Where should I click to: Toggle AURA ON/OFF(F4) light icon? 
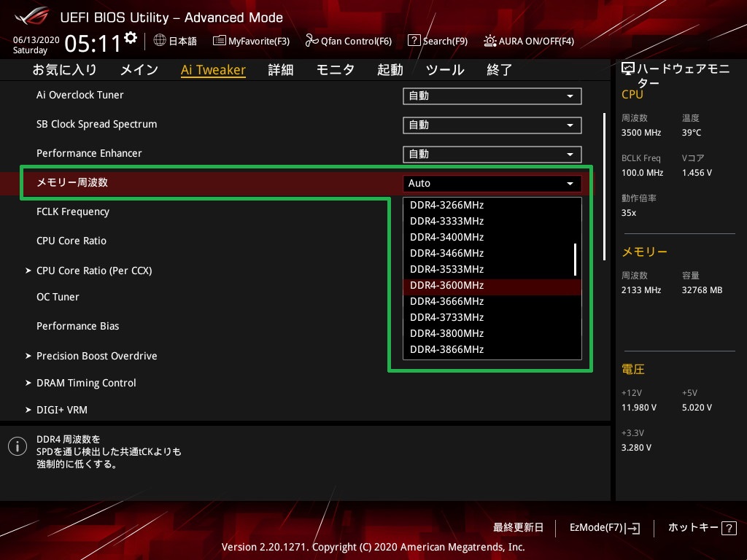click(x=490, y=41)
